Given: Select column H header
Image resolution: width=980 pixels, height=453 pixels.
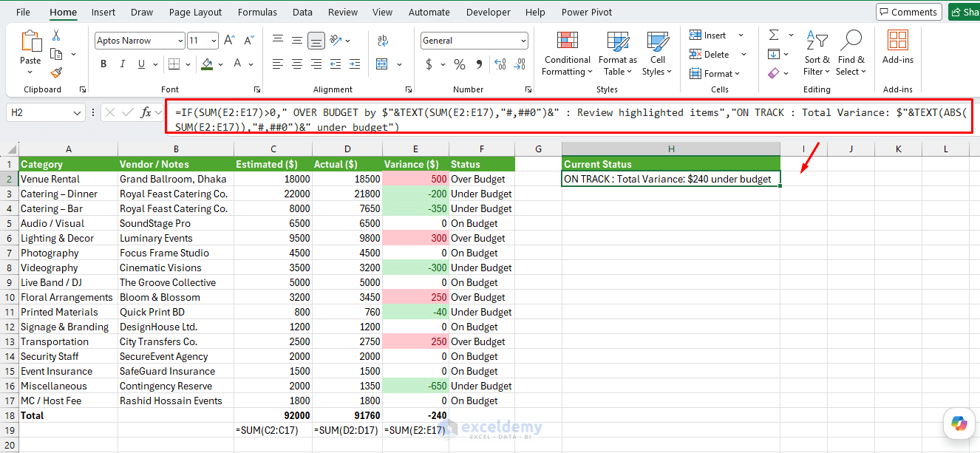Looking at the screenshot, I should click(671, 149).
